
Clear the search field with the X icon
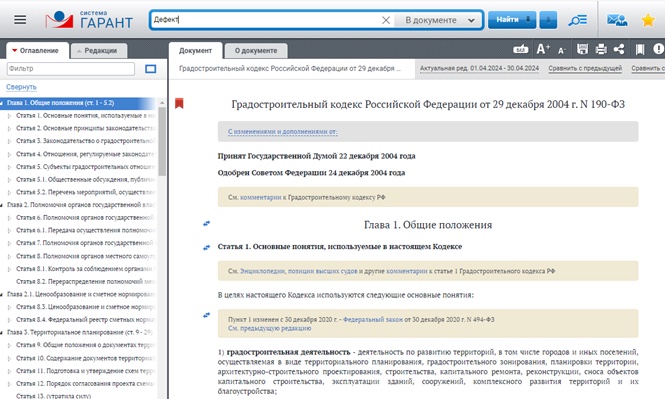(x=386, y=20)
